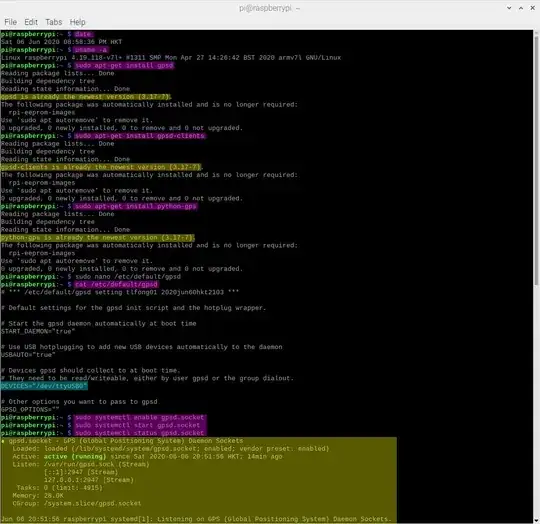This screenshot has height=524, width=540.
Task: Open the Help menu
Action: pyautogui.click(x=77, y=22)
